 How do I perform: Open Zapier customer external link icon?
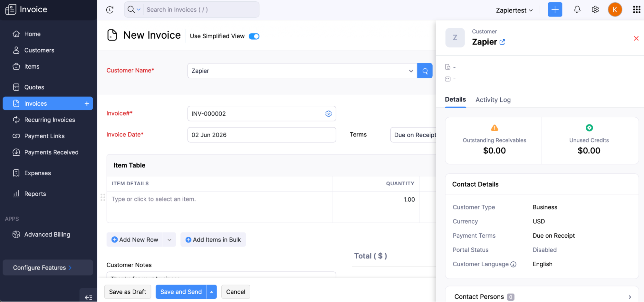[x=502, y=42]
